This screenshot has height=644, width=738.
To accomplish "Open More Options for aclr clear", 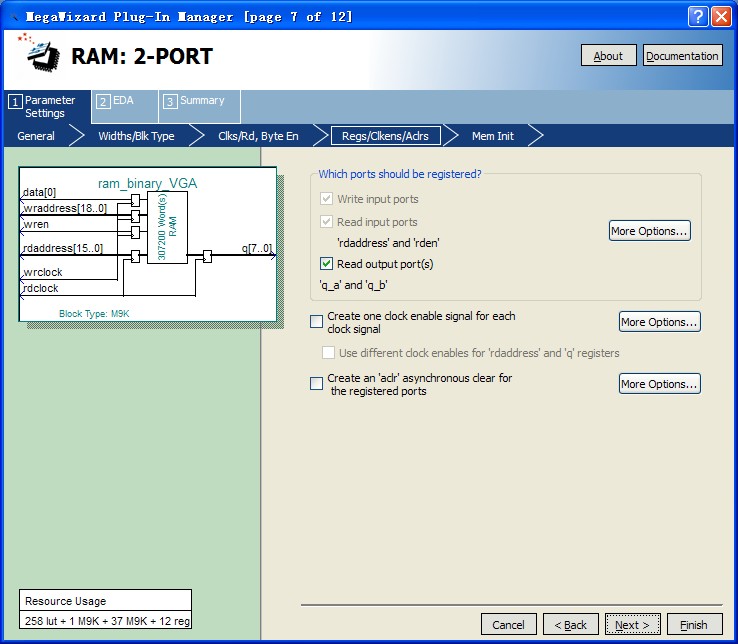I will coord(659,384).
